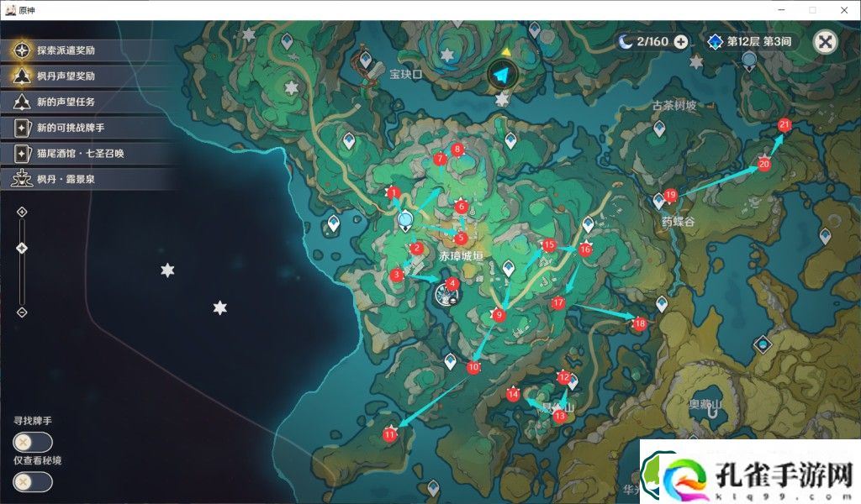This screenshot has width=861, height=504.
Task: Click the fountain icon beside 枫丹·露景泉
Action: pos(22,179)
